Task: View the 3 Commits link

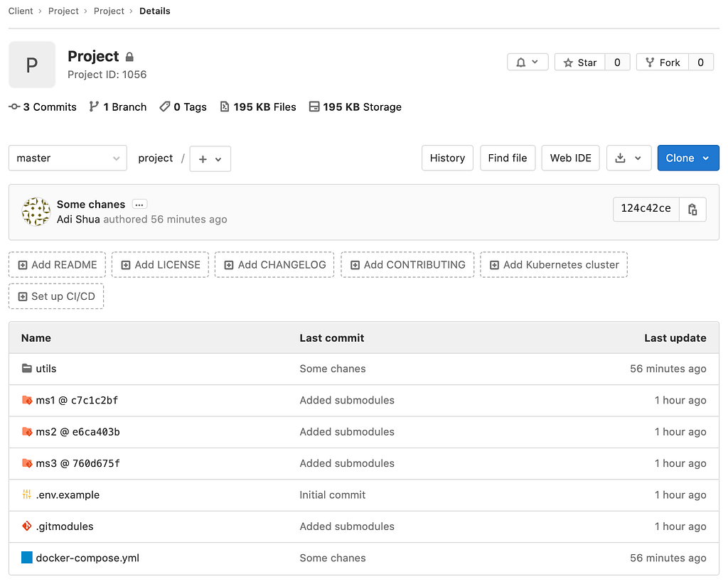Action: click(43, 107)
